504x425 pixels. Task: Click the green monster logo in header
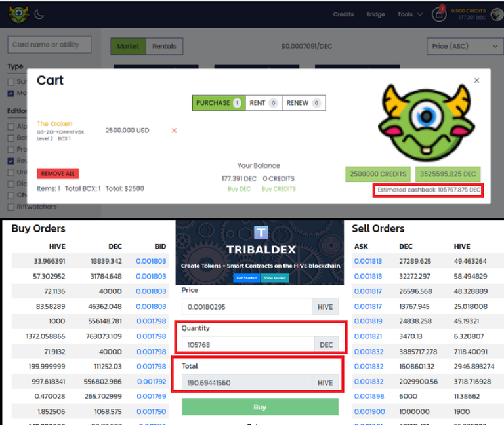19,14
